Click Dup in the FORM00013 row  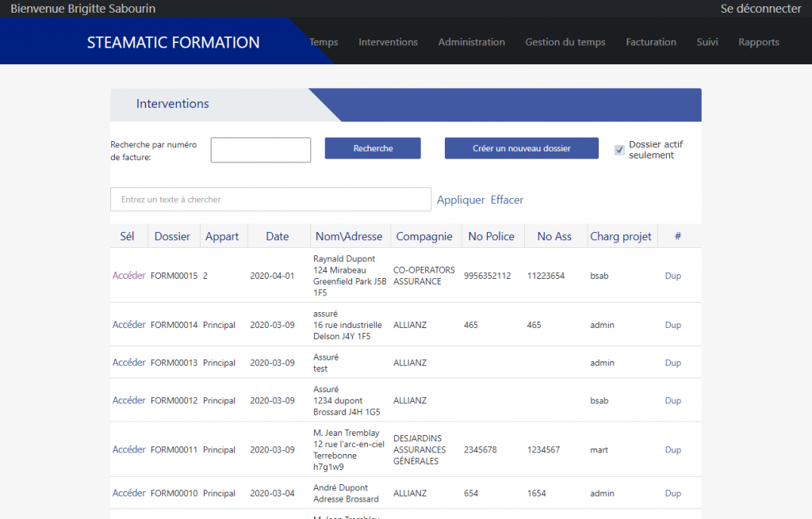672,363
